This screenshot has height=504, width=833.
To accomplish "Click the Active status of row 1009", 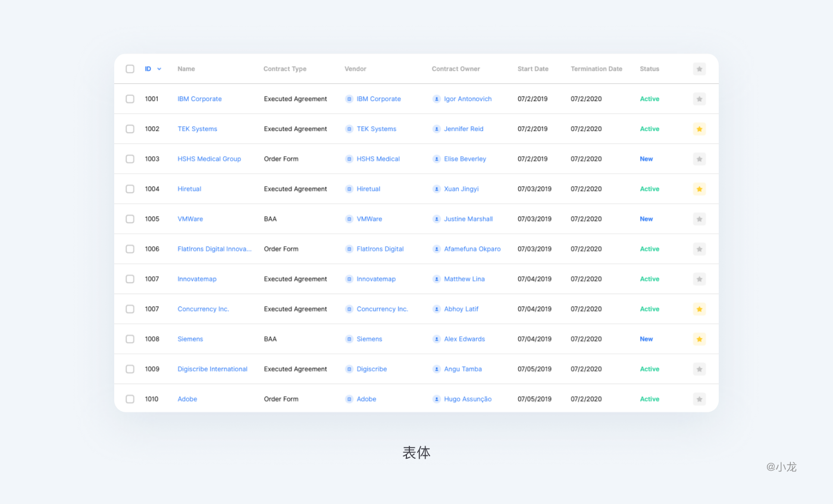I will (650, 369).
